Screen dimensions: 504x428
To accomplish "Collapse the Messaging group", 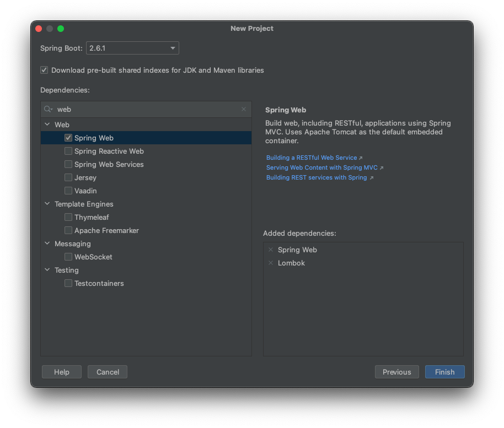I will (x=47, y=243).
